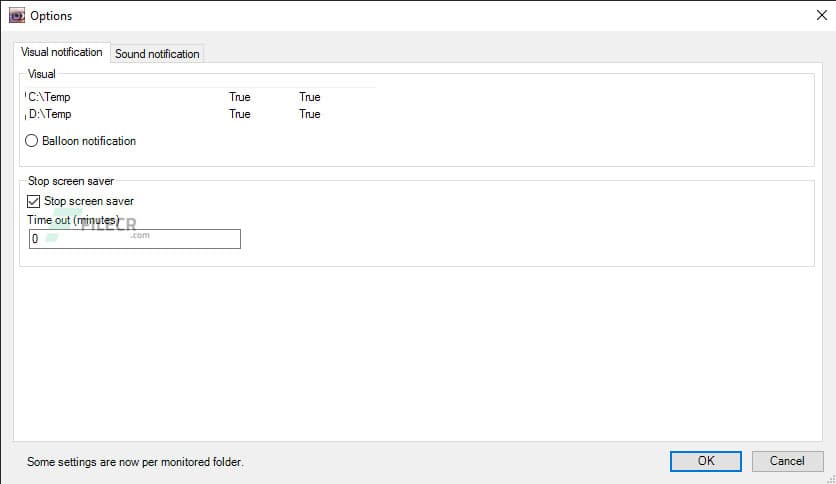Select the Visual notification tab

click(x=62, y=53)
